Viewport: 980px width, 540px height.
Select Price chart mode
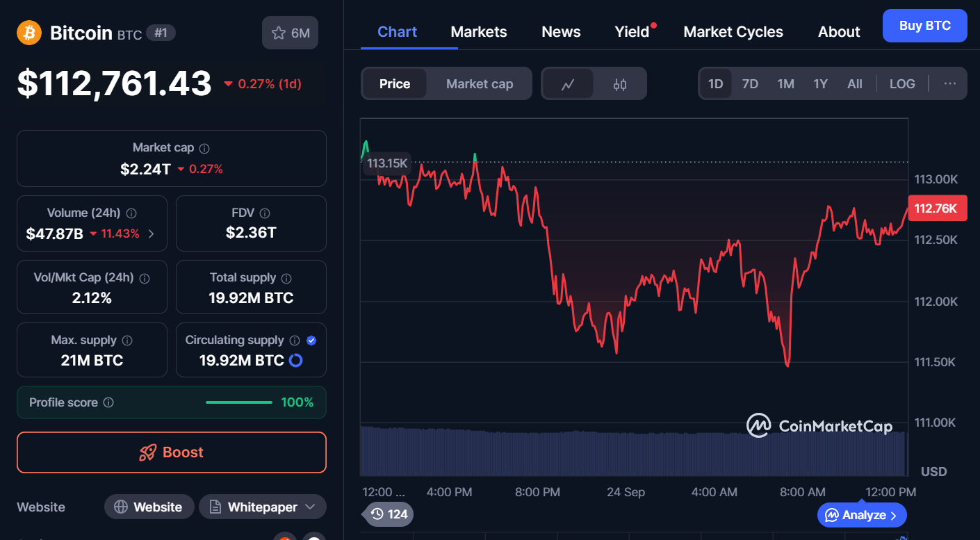coord(395,84)
